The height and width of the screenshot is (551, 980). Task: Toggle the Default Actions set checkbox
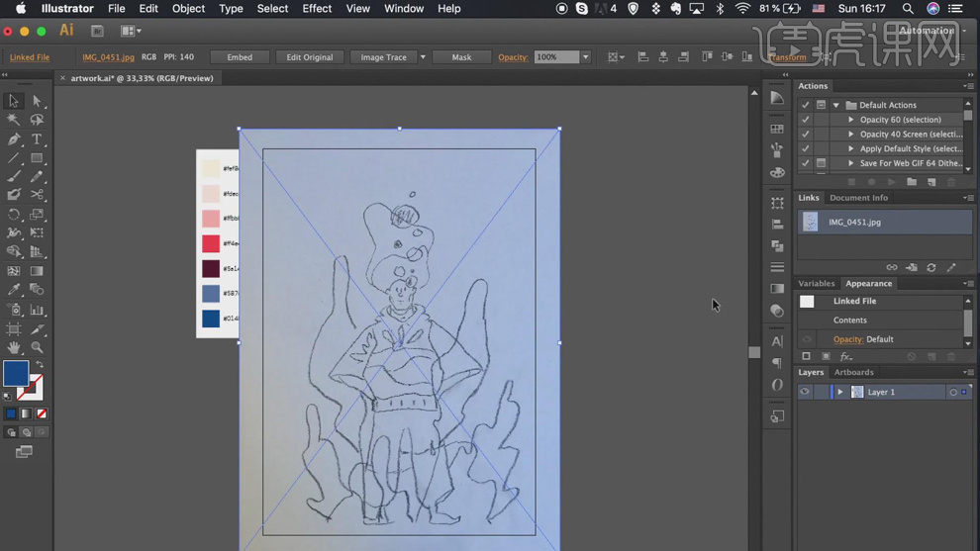pos(805,105)
